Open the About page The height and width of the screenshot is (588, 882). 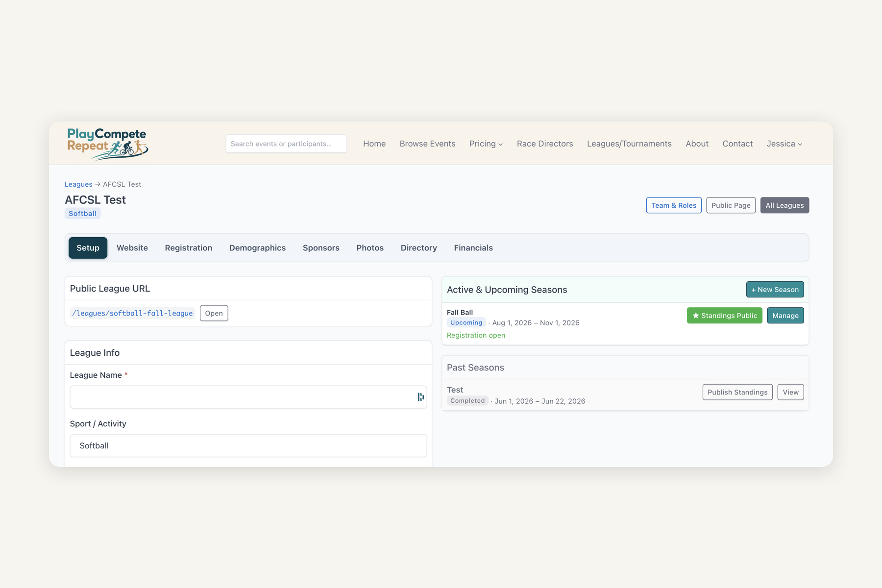(x=697, y=144)
